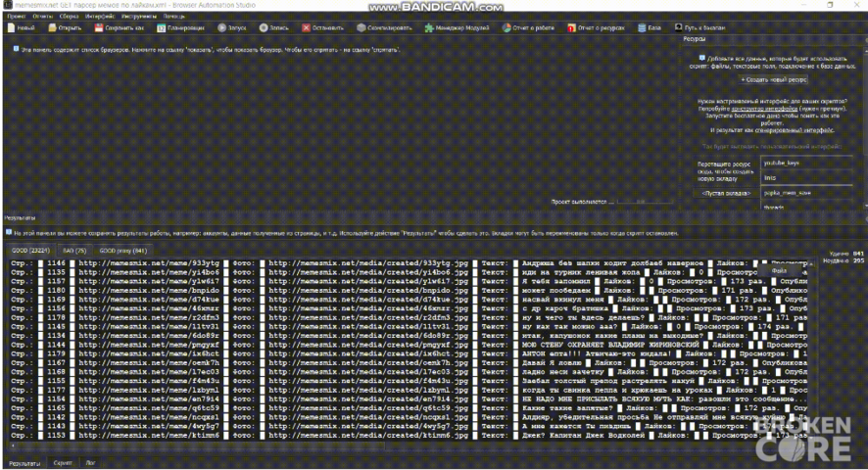
Task: Click image URL ending created/pngyxf.jpg
Action: coord(368,345)
